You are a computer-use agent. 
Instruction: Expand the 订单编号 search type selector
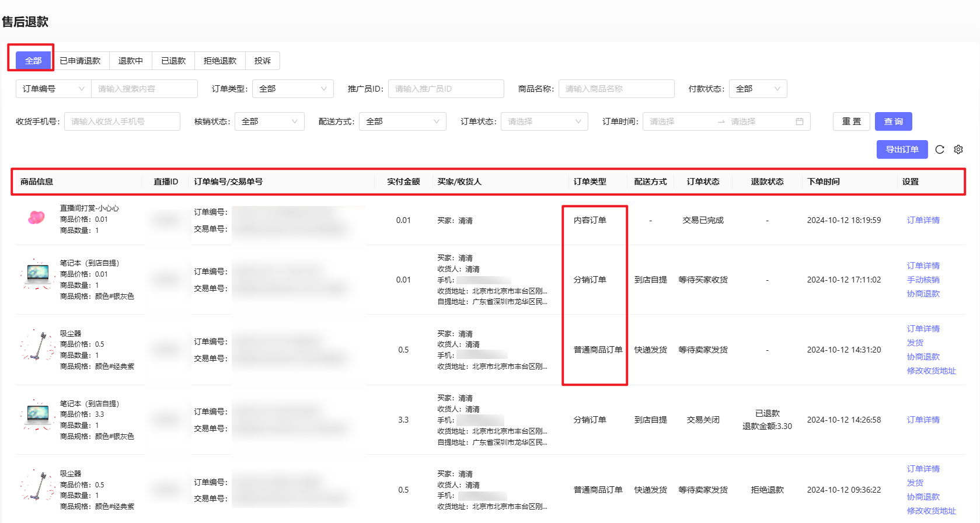tap(53, 89)
